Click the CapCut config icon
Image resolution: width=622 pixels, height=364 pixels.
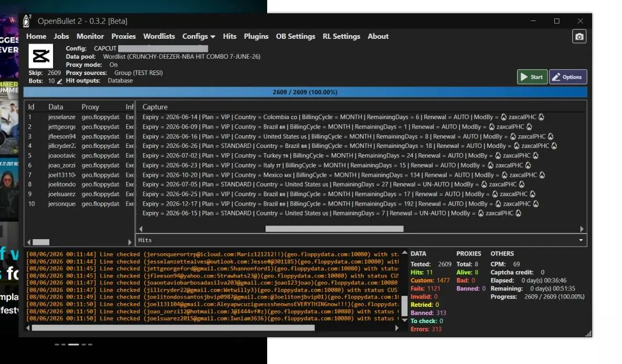[40, 56]
